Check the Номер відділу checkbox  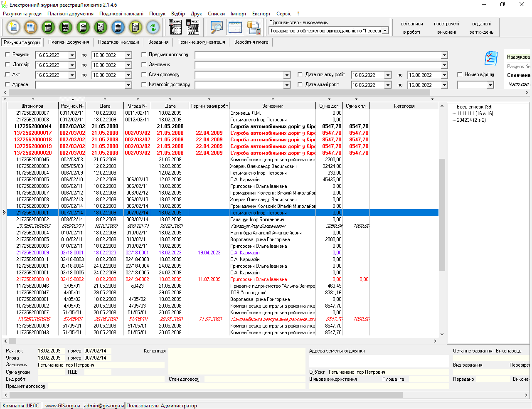point(460,75)
